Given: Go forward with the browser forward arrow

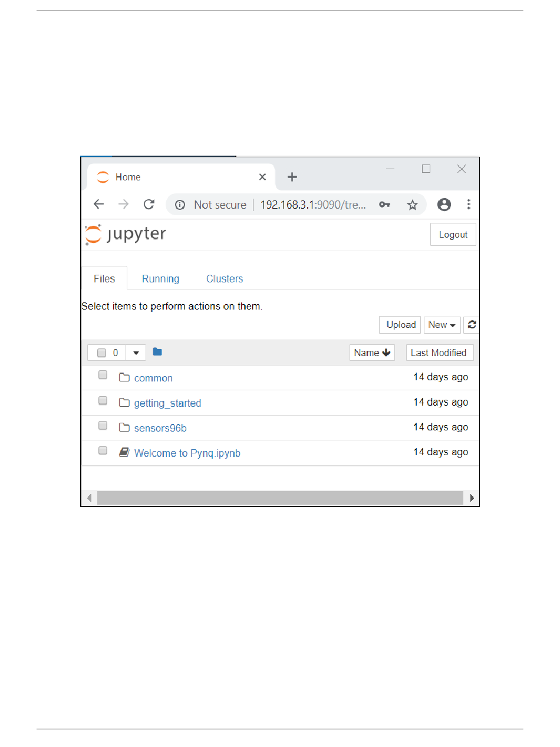Looking at the screenshot, I should 123,205.
